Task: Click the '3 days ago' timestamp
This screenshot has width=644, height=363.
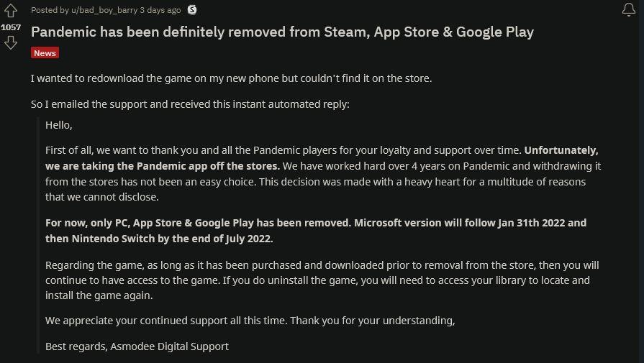Action: click(160, 10)
